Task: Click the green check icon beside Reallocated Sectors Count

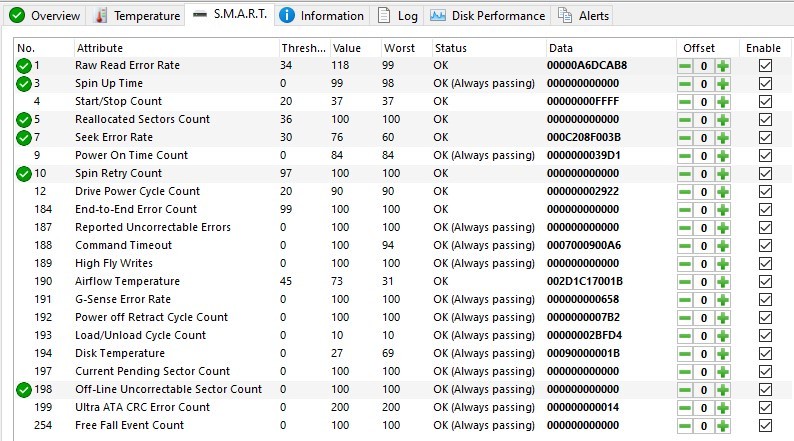Action: click(24, 120)
